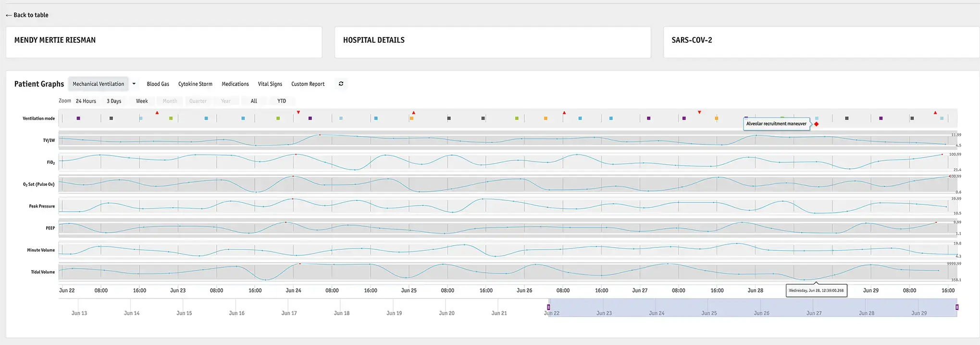Open the Blood Gas tab
Screen dimensions: 980x345
tap(158, 84)
